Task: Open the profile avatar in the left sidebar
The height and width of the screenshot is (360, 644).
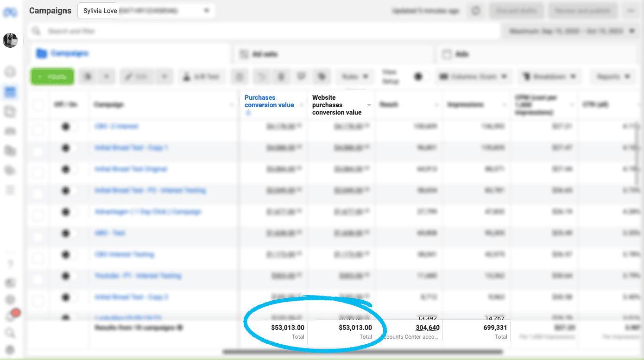Action: 10,40
